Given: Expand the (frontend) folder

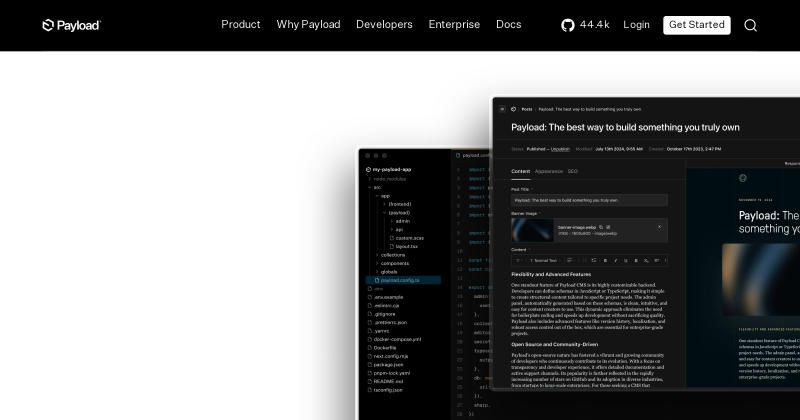Looking at the screenshot, I should click(x=397, y=204).
